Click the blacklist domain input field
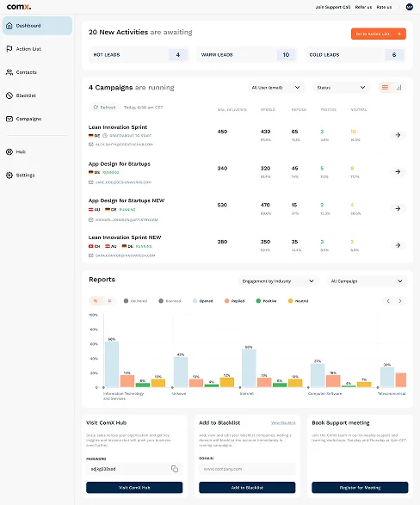The image size is (420, 505). [x=247, y=469]
